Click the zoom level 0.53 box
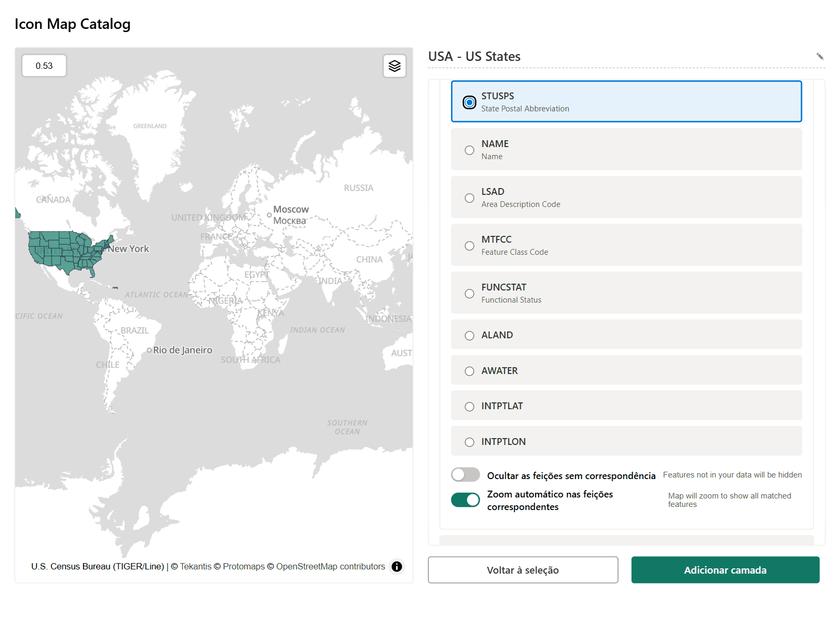Screen dimensions: 840x623 (44, 66)
